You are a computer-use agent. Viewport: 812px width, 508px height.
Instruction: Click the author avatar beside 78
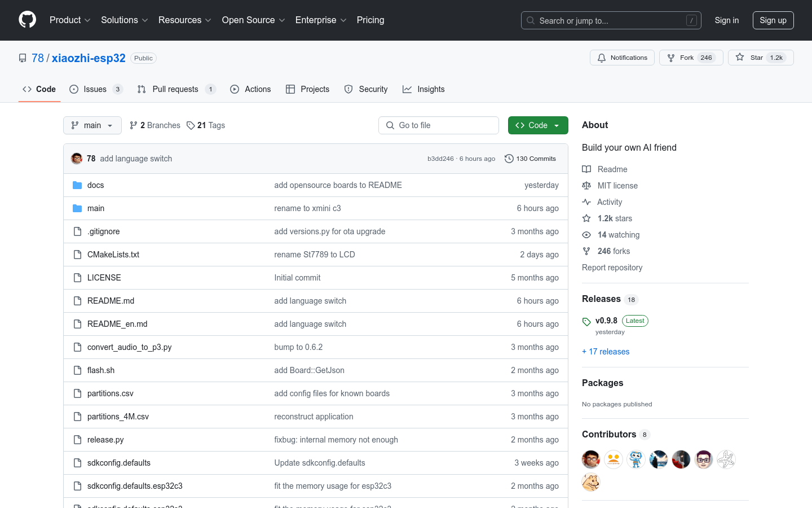(x=77, y=159)
